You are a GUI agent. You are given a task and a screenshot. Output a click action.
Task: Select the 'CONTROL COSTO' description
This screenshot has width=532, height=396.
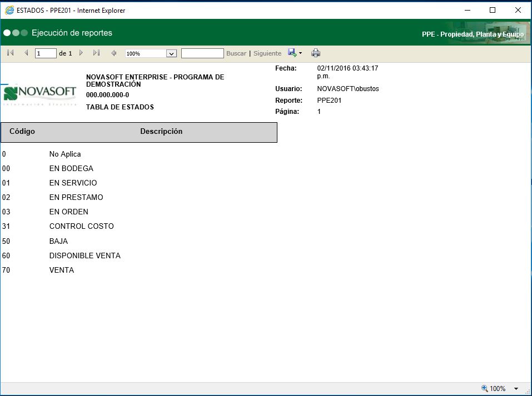(81, 226)
